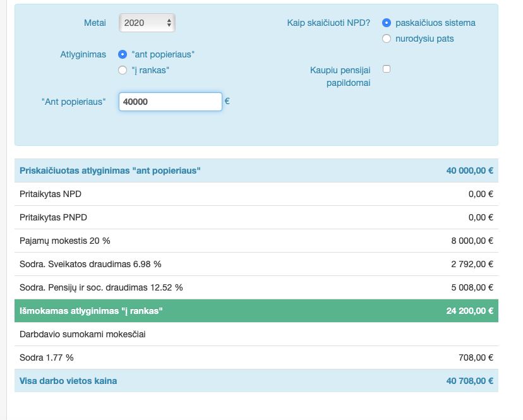
Task: Click the 24 200,00 € net salary value
Action: 470,311
